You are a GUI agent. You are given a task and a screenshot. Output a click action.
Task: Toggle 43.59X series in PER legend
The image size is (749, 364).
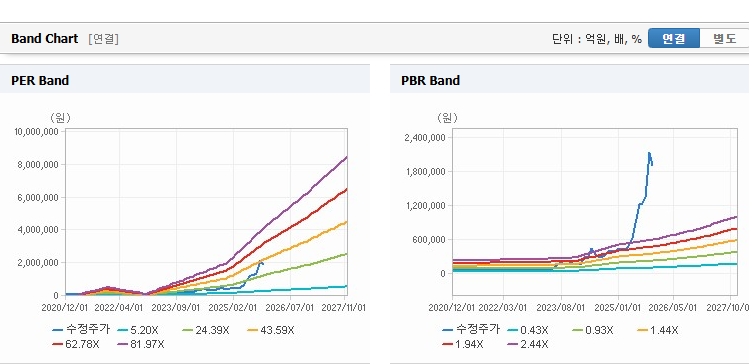(x=271, y=330)
